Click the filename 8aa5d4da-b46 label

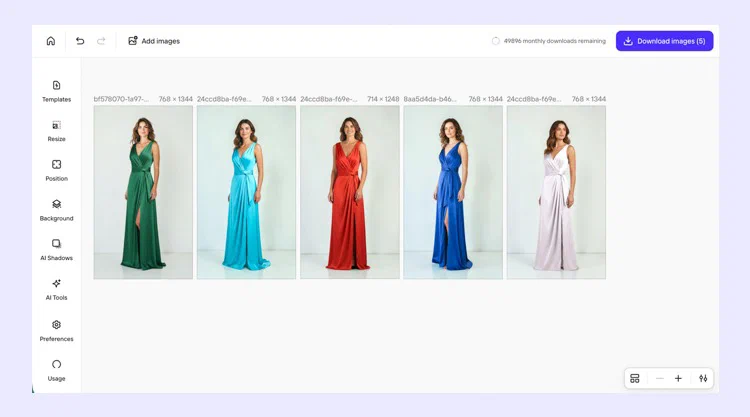tap(430, 99)
